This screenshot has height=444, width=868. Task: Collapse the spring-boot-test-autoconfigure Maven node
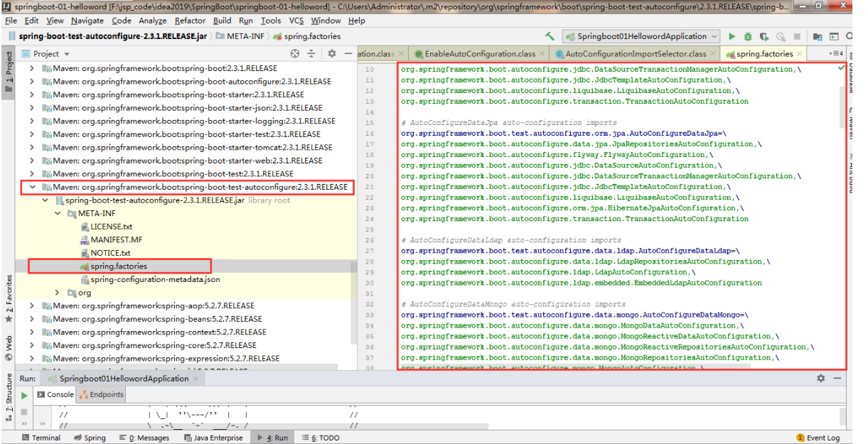point(32,187)
